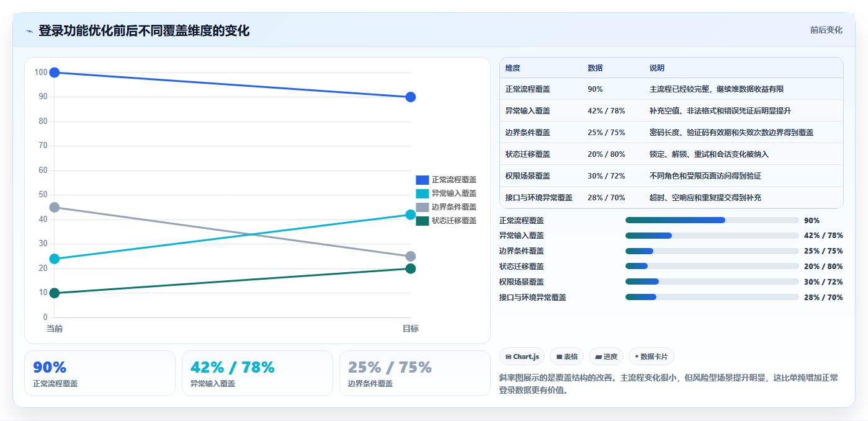
Task: Click green data point at 目标 value 20
Action: (411, 268)
